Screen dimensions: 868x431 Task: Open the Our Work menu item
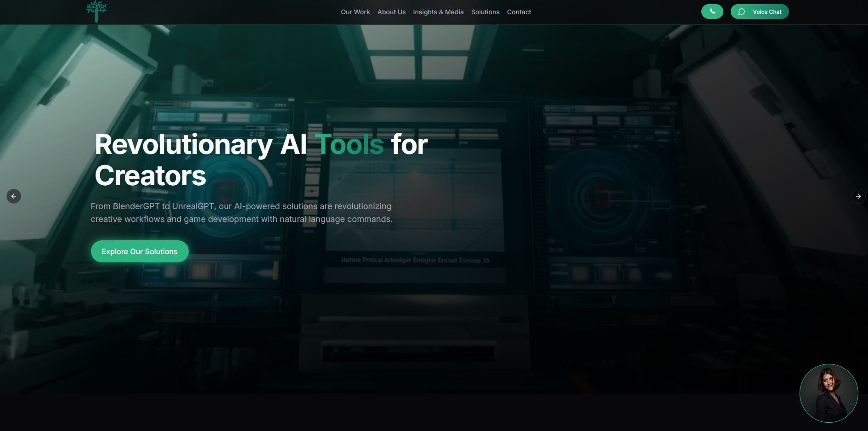tap(355, 12)
